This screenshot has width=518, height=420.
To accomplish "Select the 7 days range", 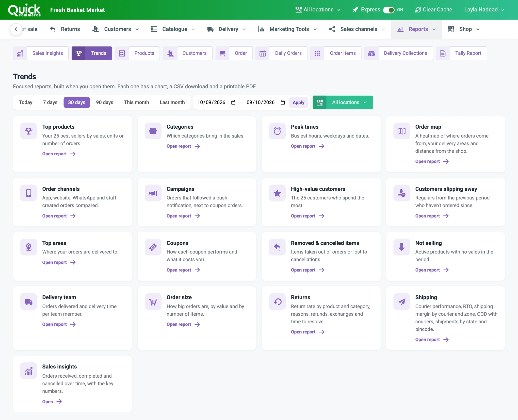I will (x=50, y=103).
